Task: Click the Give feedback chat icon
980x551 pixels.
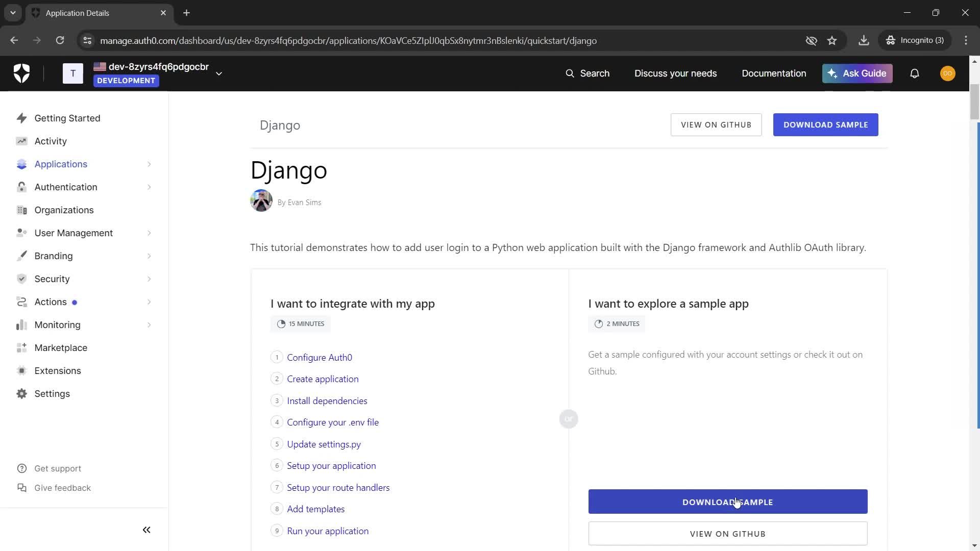Action: coord(21,488)
